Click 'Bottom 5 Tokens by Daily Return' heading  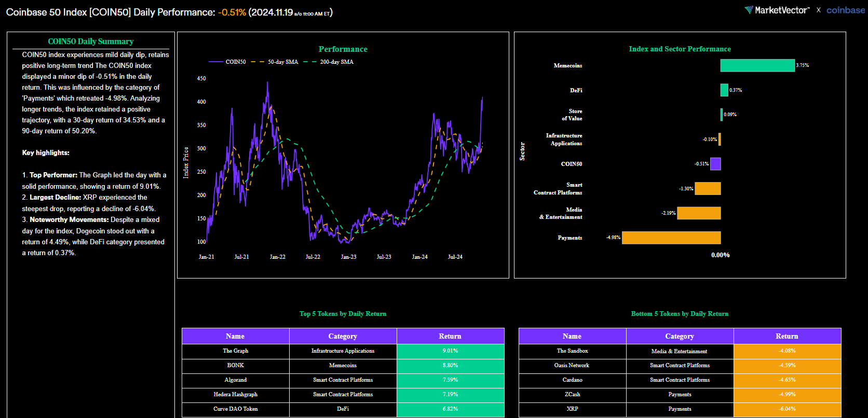point(680,314)
